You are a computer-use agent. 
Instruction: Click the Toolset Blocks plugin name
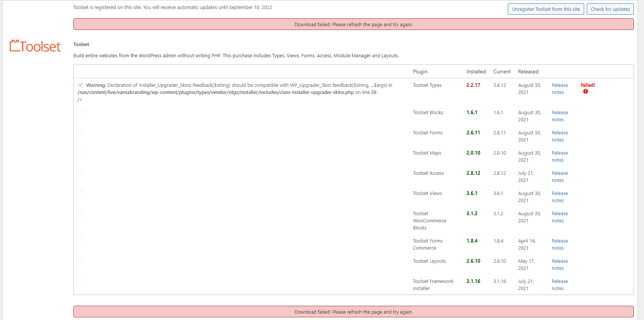tap(428, 113)
